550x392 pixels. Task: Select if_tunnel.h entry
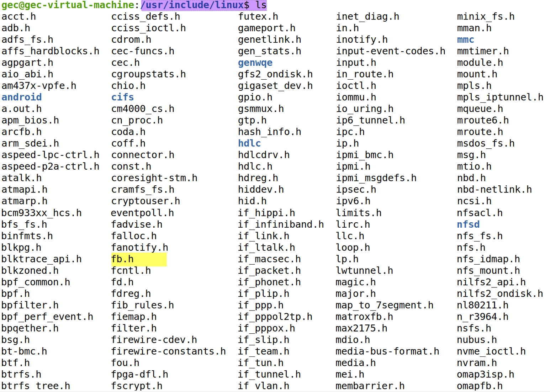point(270,375)
